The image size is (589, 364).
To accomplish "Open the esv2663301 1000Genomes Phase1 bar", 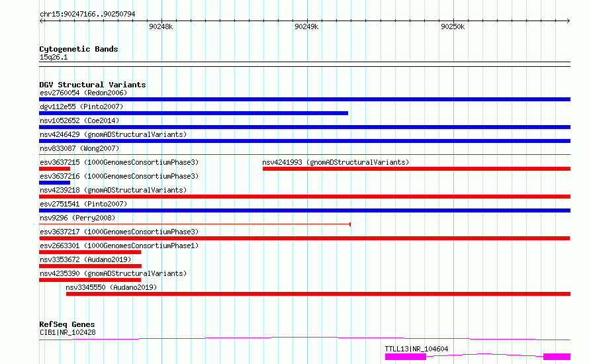I will [90, 252].
